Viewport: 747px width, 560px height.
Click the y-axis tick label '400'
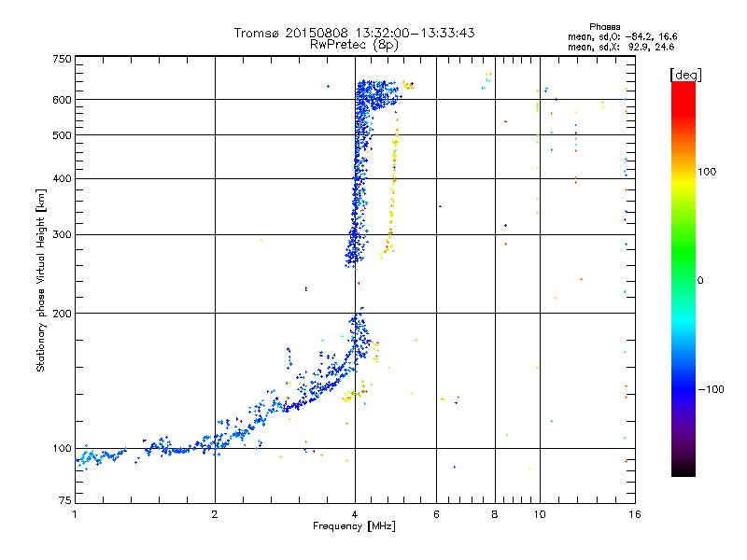[x=62, y=178]
